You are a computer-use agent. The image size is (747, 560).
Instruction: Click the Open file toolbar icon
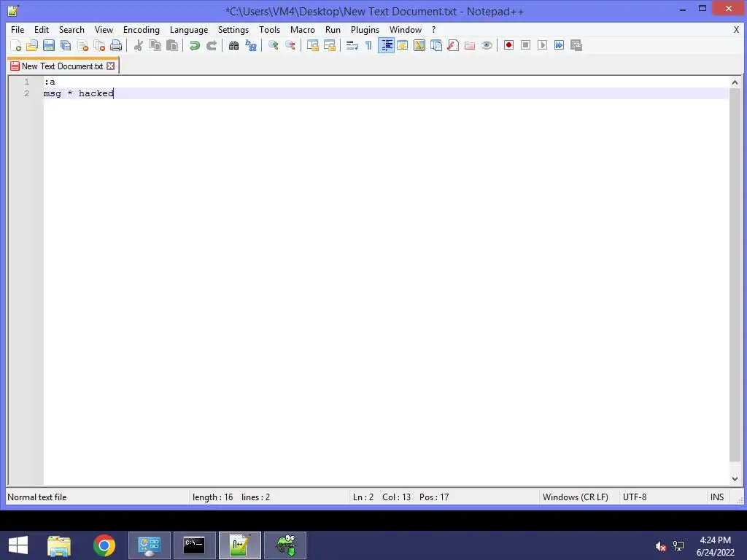click(x=32, y=45)
